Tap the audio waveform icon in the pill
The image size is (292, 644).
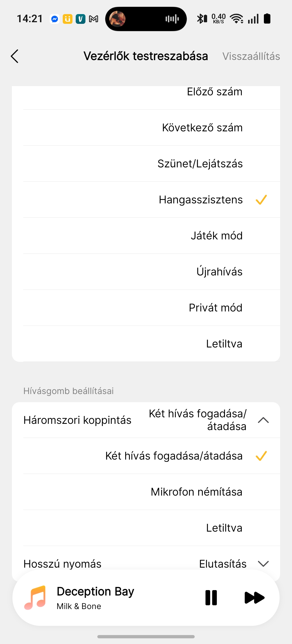point(172,19)
